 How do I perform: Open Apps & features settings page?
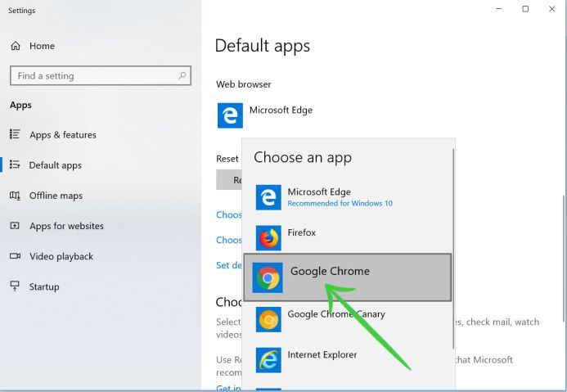click(x=62, y=135)
